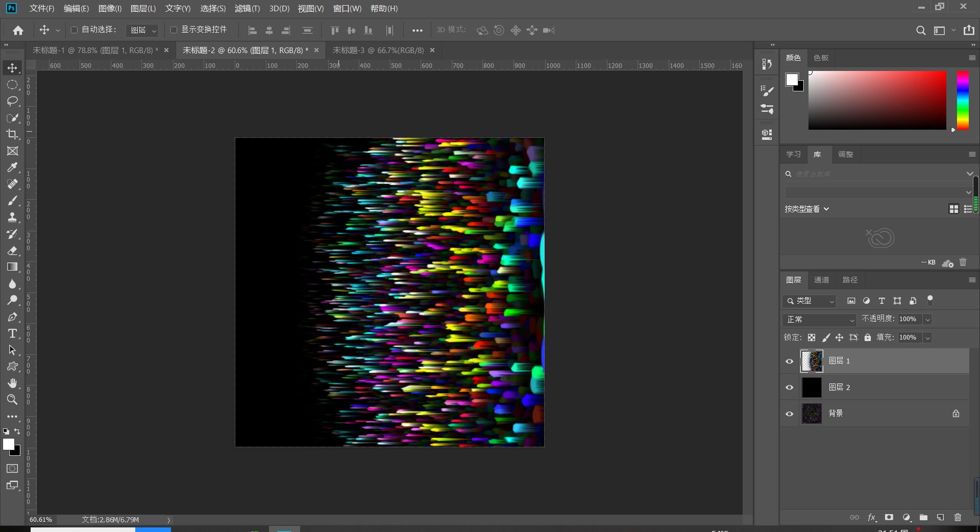Viewport: 980px width, 532px height.
Task: Hide layer 图层 2 via eye icon
Action: 790,388
